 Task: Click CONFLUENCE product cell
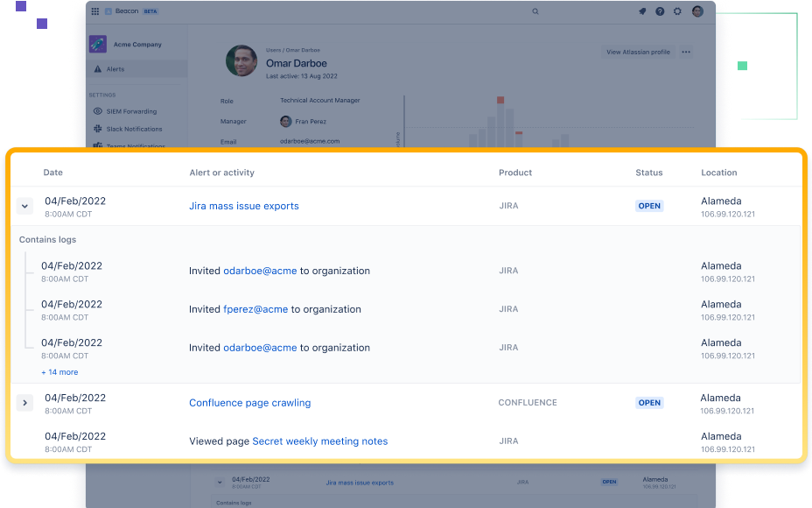[x=528, y=403]
